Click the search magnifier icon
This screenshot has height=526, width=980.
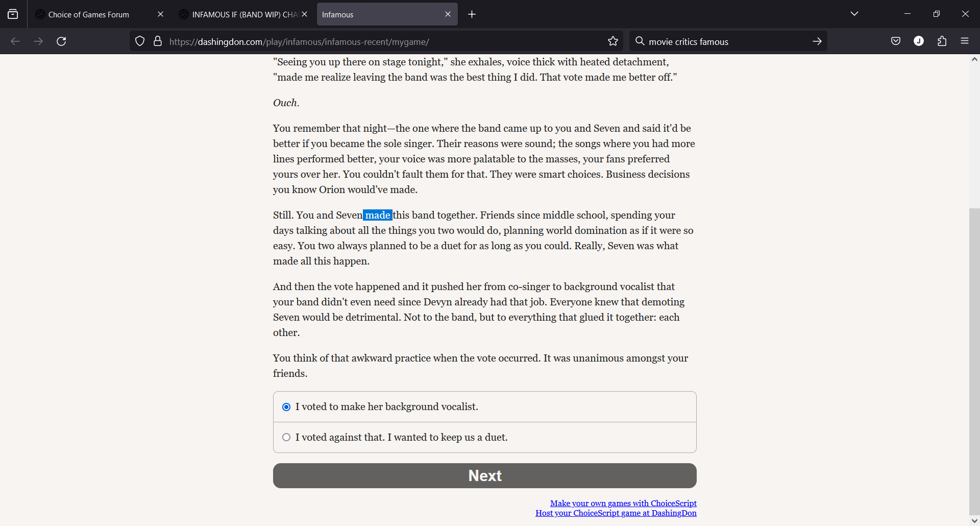point(640,41)
